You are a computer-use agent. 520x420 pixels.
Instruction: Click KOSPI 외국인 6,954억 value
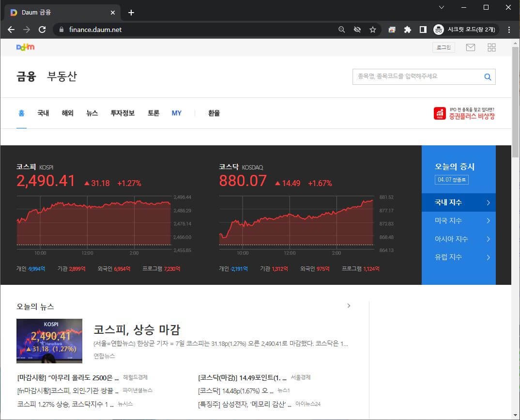122,269
